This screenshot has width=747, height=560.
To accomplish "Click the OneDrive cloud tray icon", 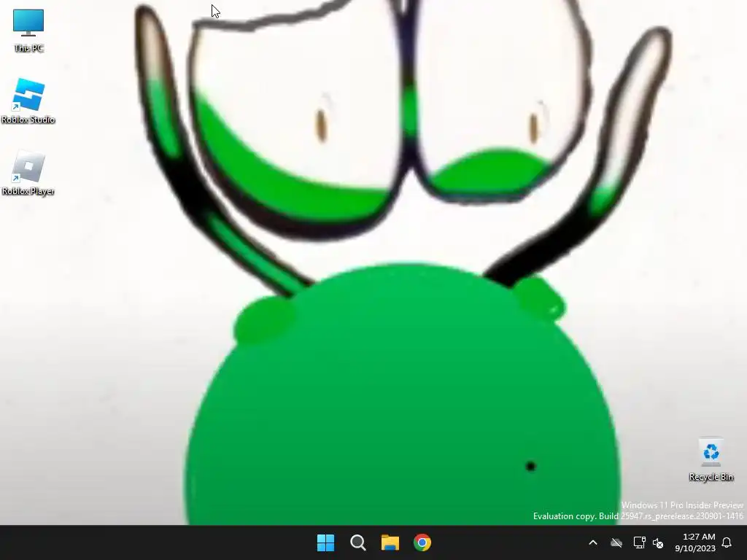I will pos(616,542).
